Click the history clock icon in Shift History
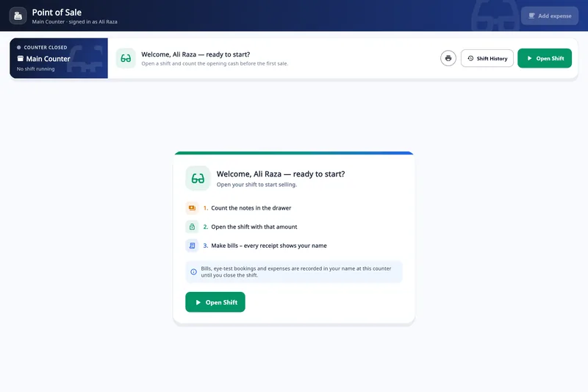The width and height of the screenshot is (588, 392). pos(470,58)
